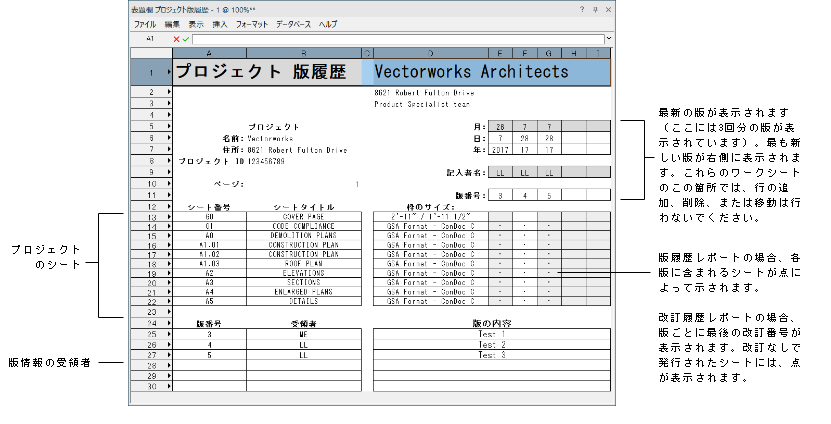Viewport: 831px width, 424px height.
Task: Click the month value 28 cell
Action: click(x=500, y=127)
